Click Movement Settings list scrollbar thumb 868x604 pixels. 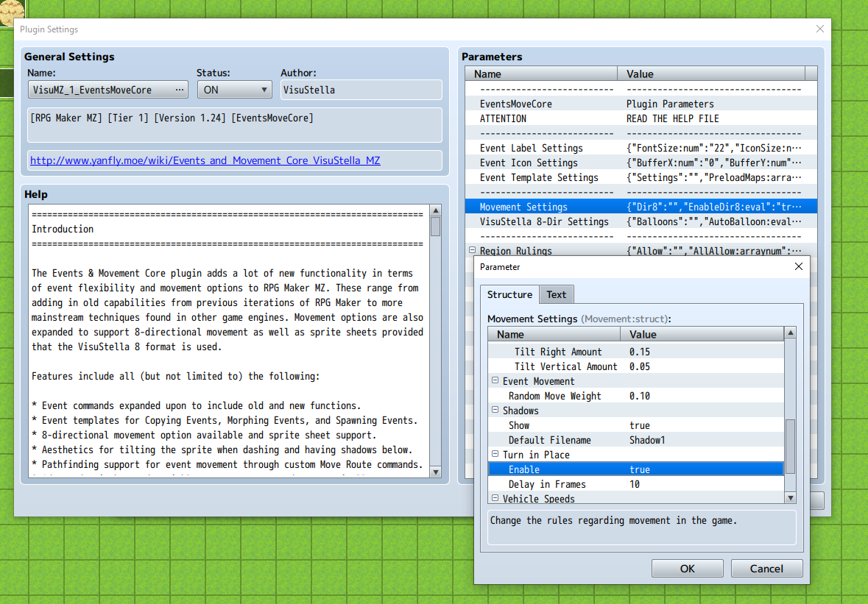coord(791,447)
